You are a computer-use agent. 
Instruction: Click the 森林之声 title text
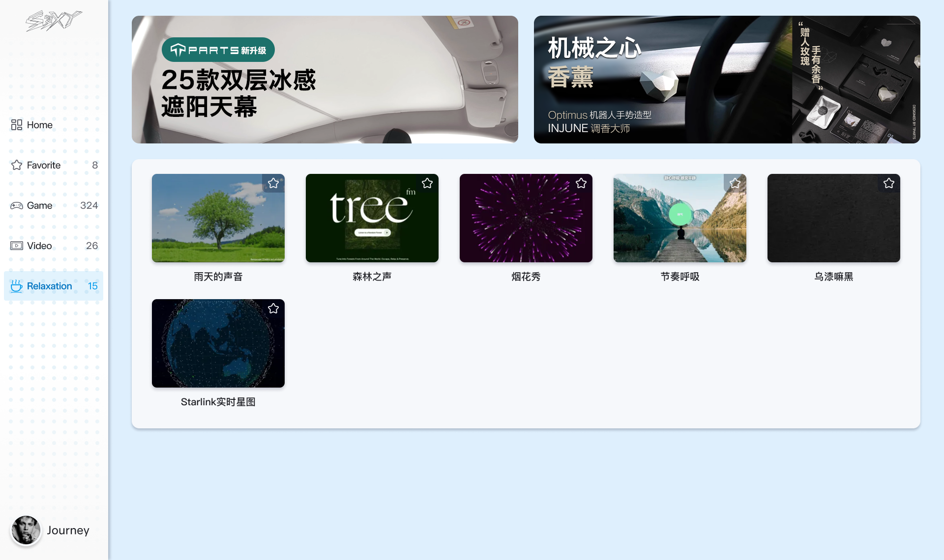[372, 277]
